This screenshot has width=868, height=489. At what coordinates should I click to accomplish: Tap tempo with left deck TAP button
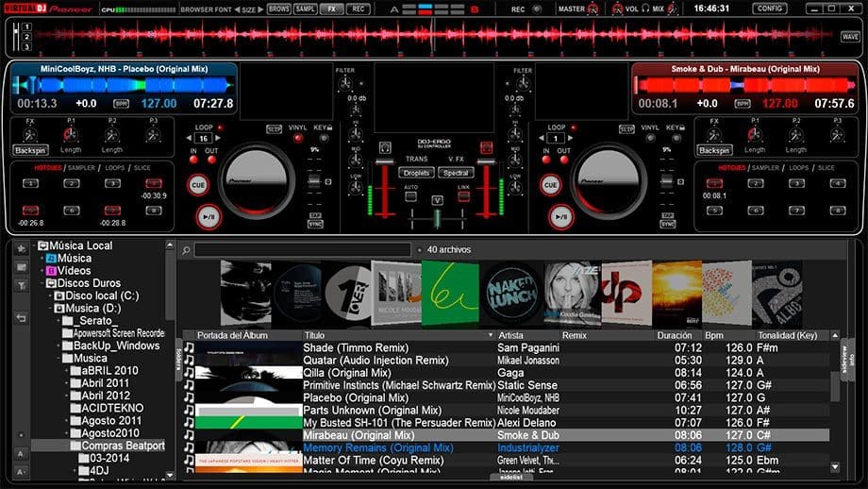click(x=315, y=215)
